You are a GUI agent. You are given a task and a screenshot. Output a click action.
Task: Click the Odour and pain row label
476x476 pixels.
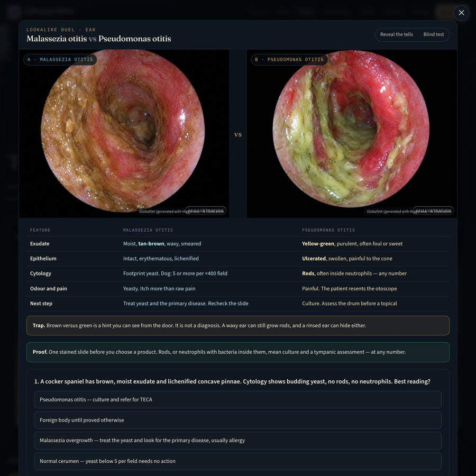point(49,289)
